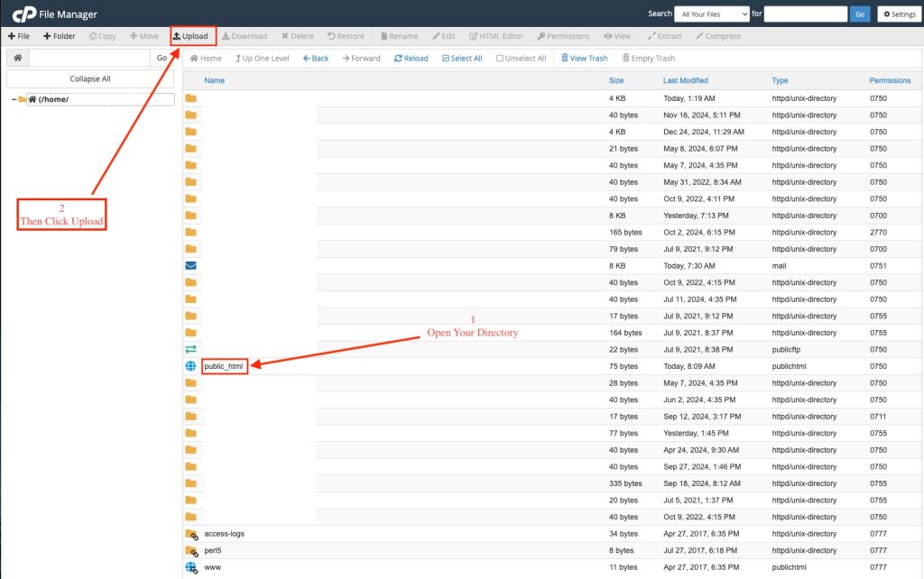The height and width of the screenshot is (579, 924).
Task: Sort by Type column header
Action: pyautogui.click(x=781, y=80)
